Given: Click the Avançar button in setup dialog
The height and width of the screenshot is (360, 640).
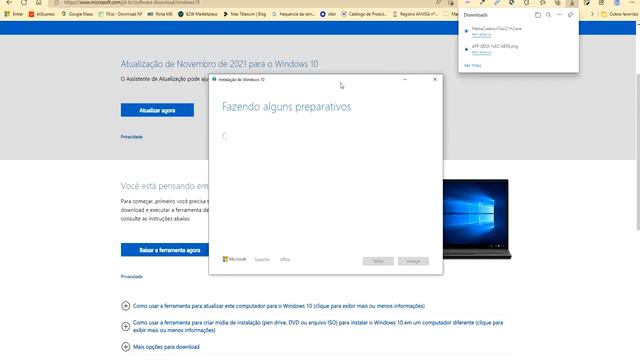Looking at the screenshot, I should coord(413,261).
